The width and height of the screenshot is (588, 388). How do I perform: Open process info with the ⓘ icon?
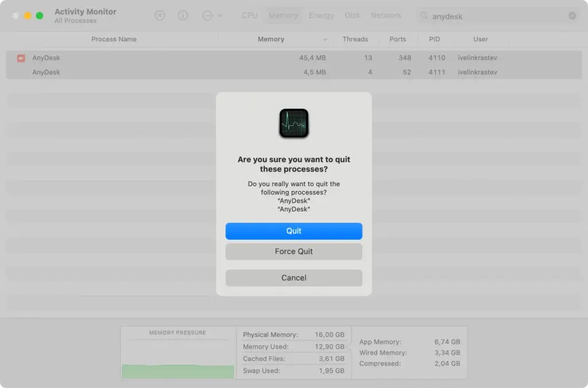tap(183, 15)
